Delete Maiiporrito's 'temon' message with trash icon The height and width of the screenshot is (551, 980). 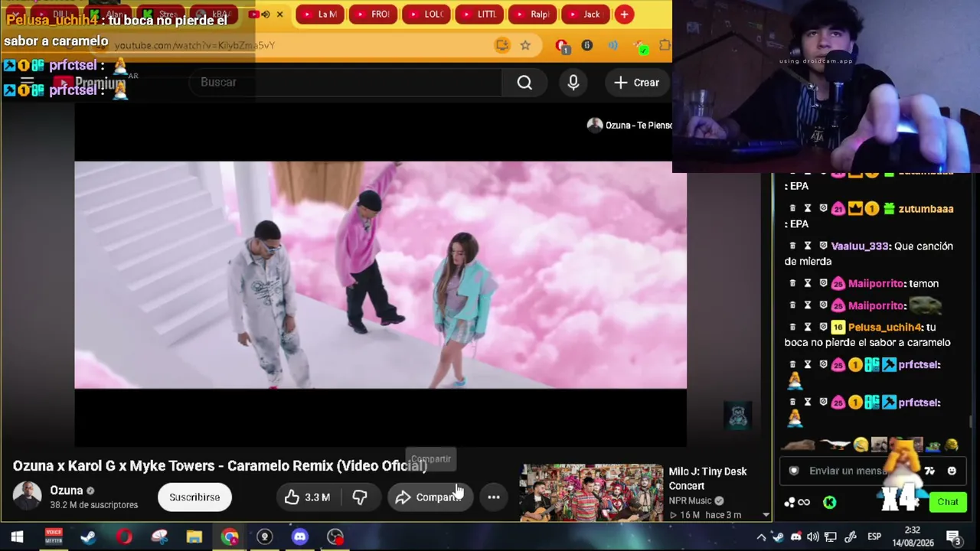[792, 283]
